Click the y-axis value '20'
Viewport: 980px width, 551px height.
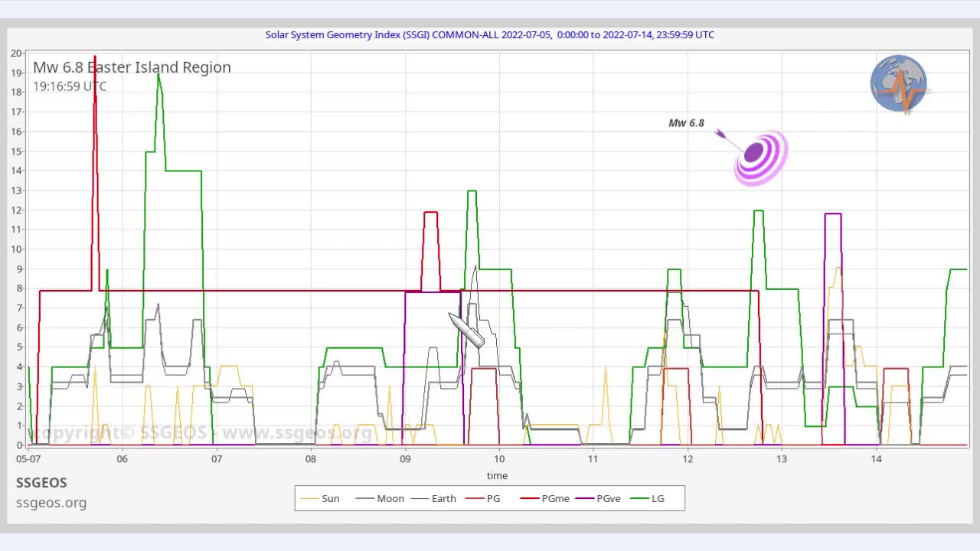coord(16,53)
